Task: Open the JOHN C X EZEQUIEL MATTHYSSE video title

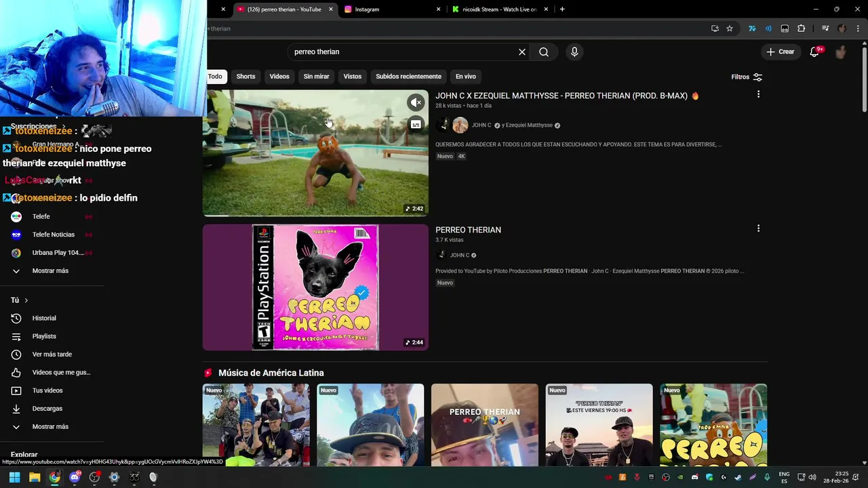Action: tap(567, 96)
